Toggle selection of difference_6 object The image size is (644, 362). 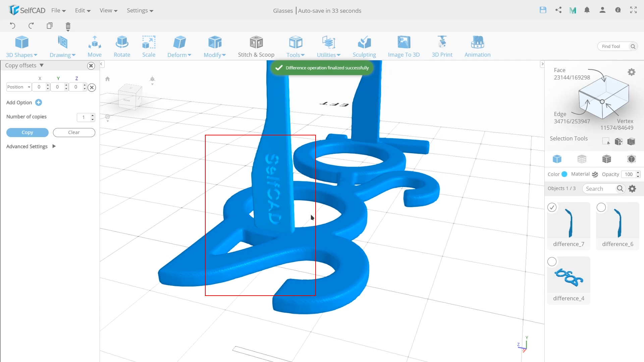(601, 207)
